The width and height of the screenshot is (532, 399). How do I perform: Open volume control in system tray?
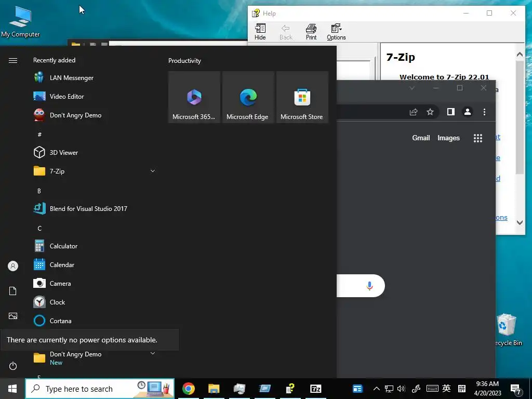[x=401, y=389]
